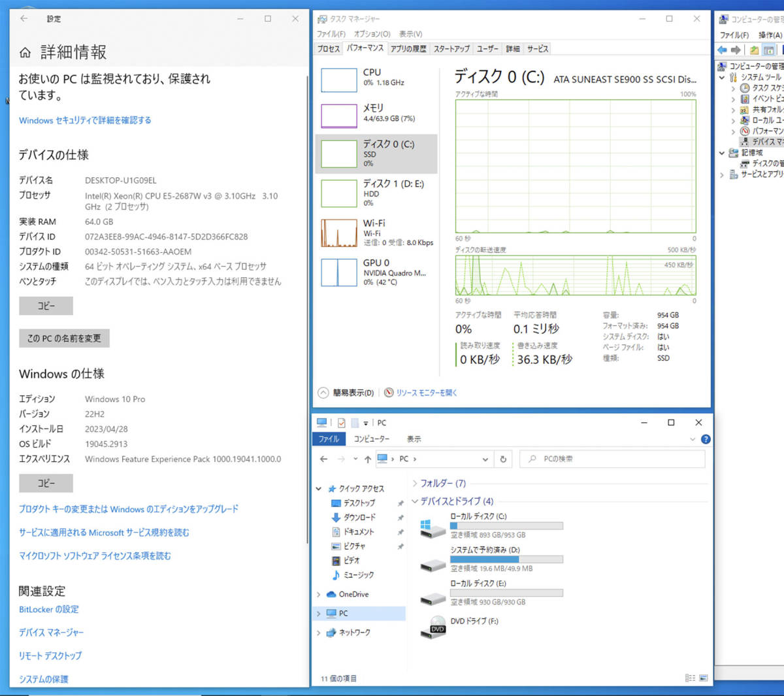
Task: Open the サービス tab in Task Manager
Action: [x=538, y=49]
